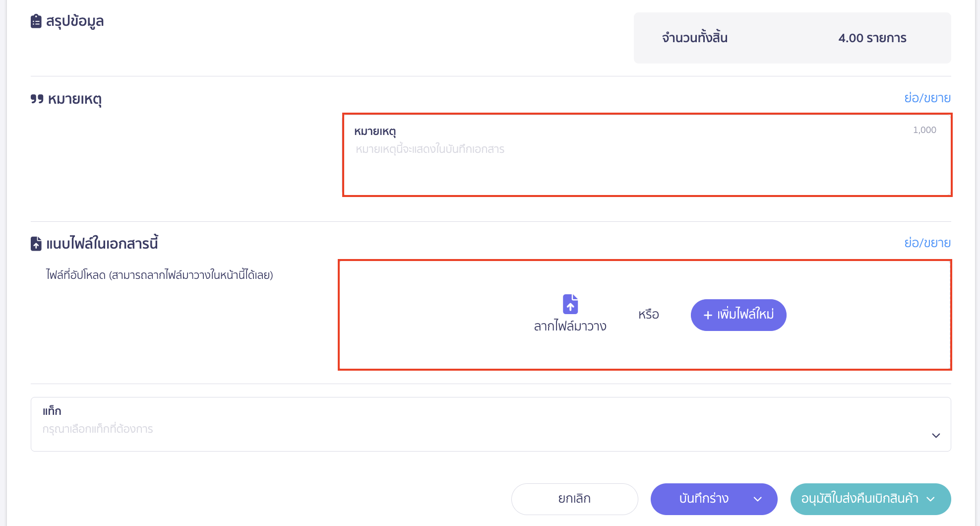Open the บันทึกร่าง dropdown arrow
Image resolution: width=980 pixels, height=526 pixels.
[758, 499]
